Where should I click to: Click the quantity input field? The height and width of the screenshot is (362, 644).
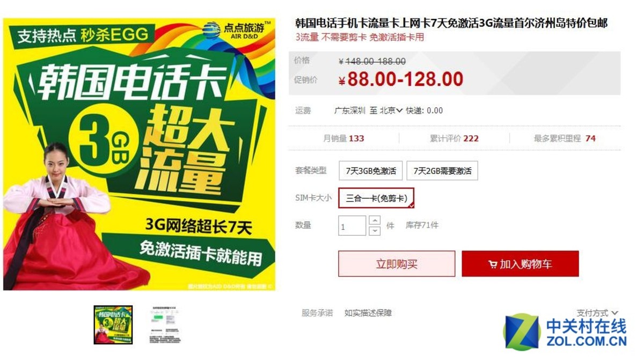coord(352,226)
